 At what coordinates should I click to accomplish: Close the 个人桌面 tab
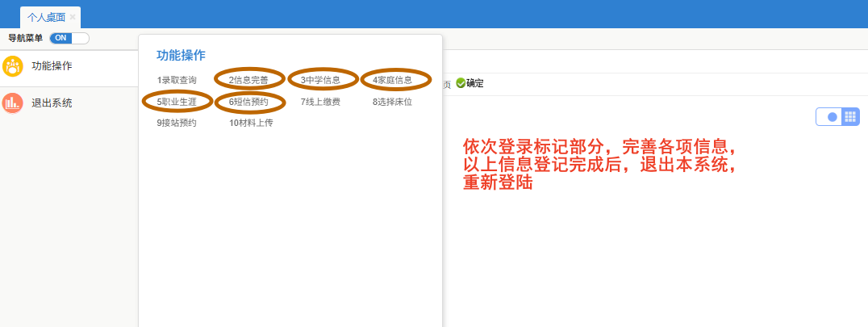point(73,17)
